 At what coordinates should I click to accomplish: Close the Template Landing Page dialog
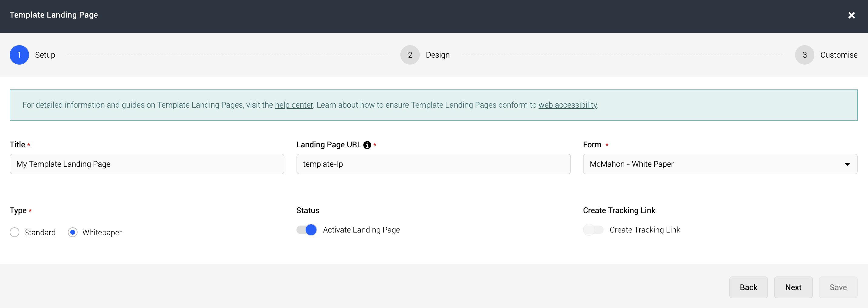click(x=851, y=15)
